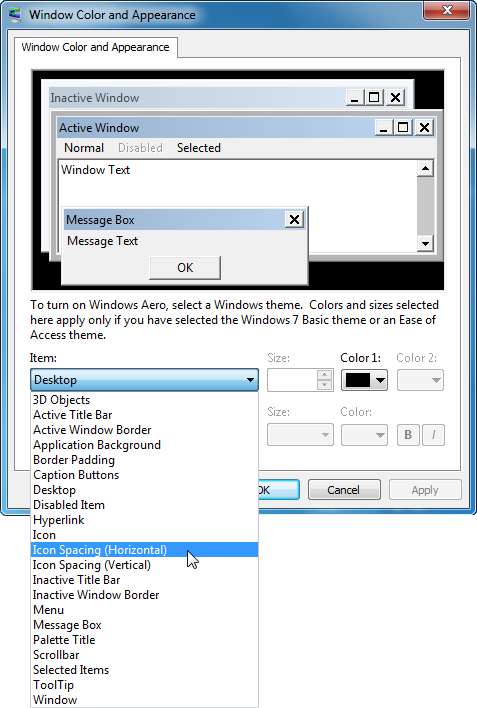Click Window Text in preview area
The width and height of the screenshot is (477, 708).
[95, 170]
